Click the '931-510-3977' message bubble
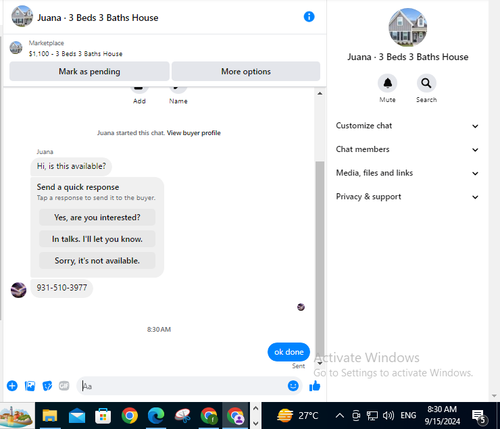 [x=62, y=288]
